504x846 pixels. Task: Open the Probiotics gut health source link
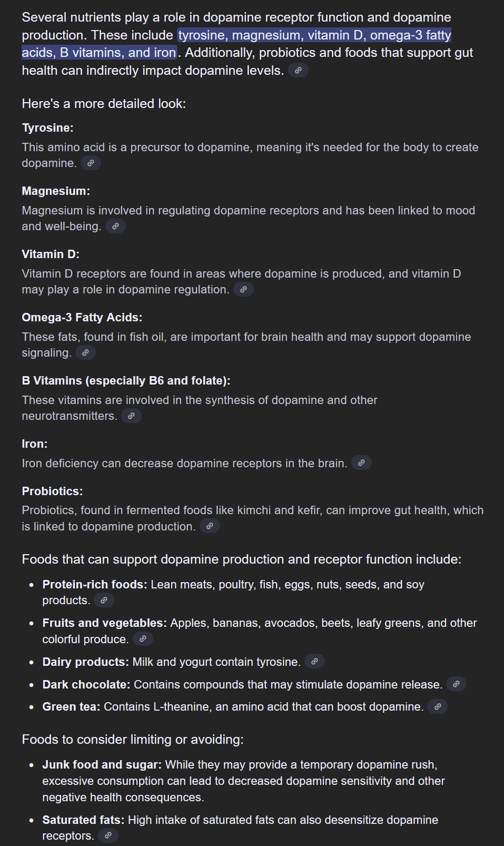[210, 526]
